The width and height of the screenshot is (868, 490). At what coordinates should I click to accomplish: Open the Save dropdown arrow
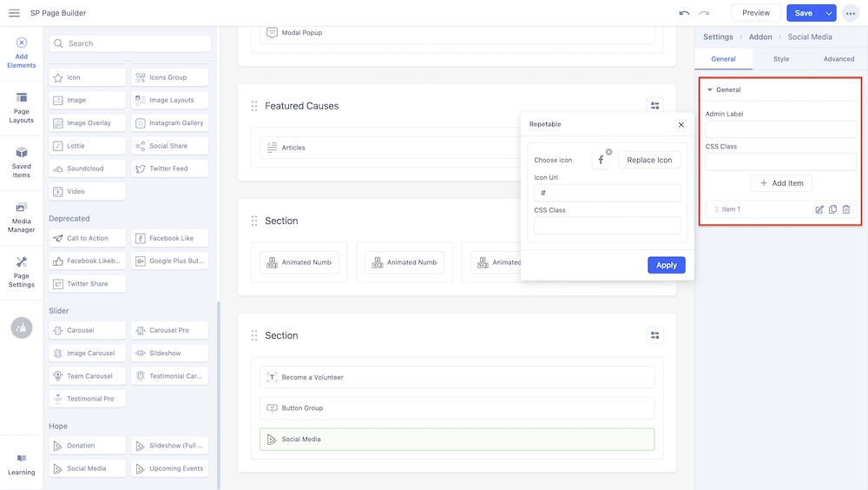829,13
